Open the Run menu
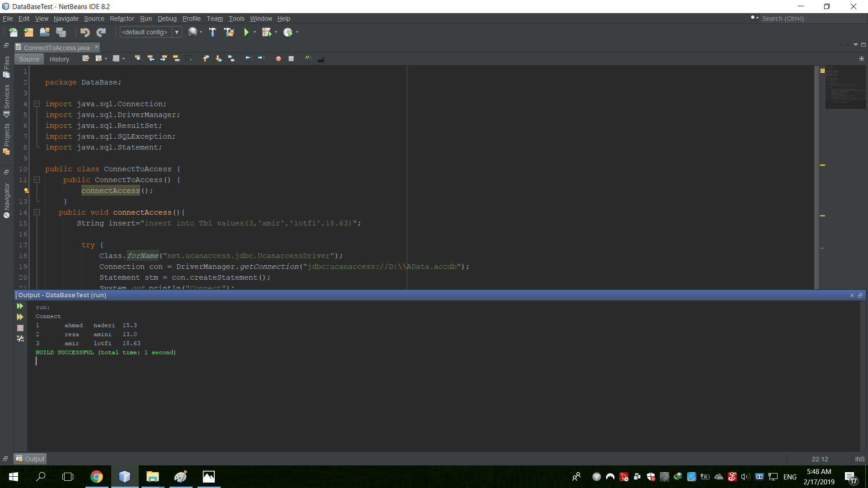This screenshot has height=488, width=868. tap(146, 19)
